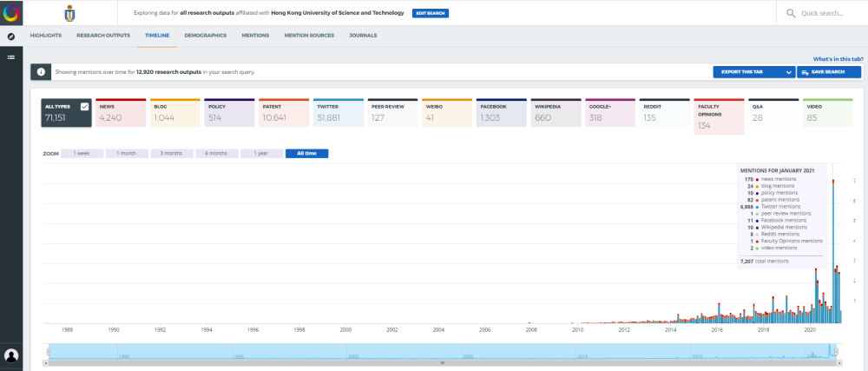Toggle the Twitter mentions filter
Viewport: 868px width, 371px height.
click(339, 116)
